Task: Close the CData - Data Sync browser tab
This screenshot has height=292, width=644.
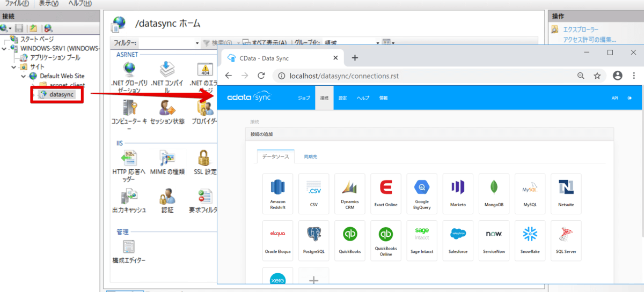Action: click(336, 58)
